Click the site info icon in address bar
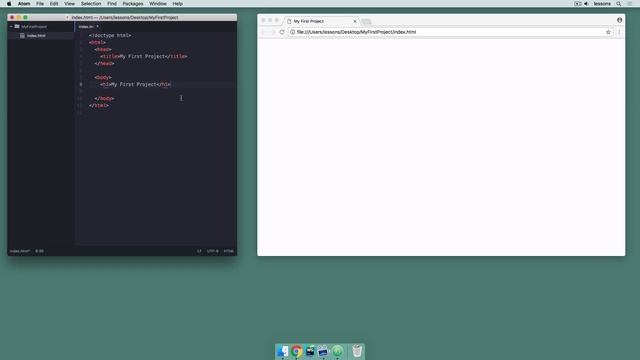The width and height of the screenshot is (640, 360). coord(292,32)
